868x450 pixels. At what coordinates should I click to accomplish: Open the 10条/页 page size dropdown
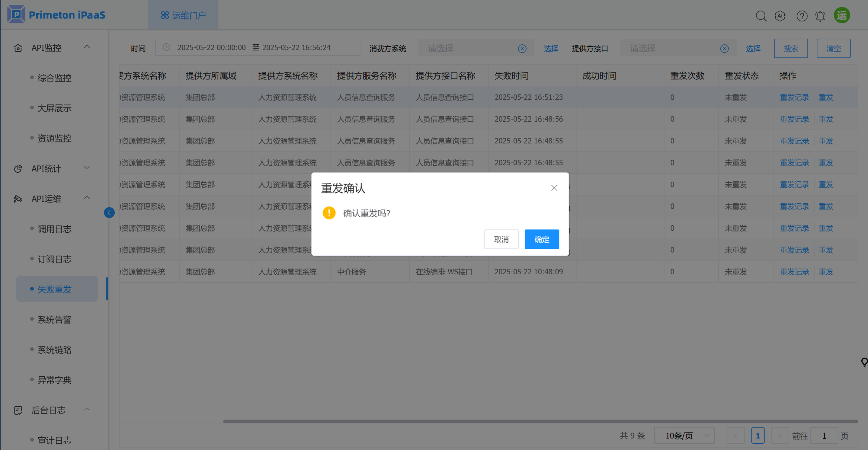point(684,436)
